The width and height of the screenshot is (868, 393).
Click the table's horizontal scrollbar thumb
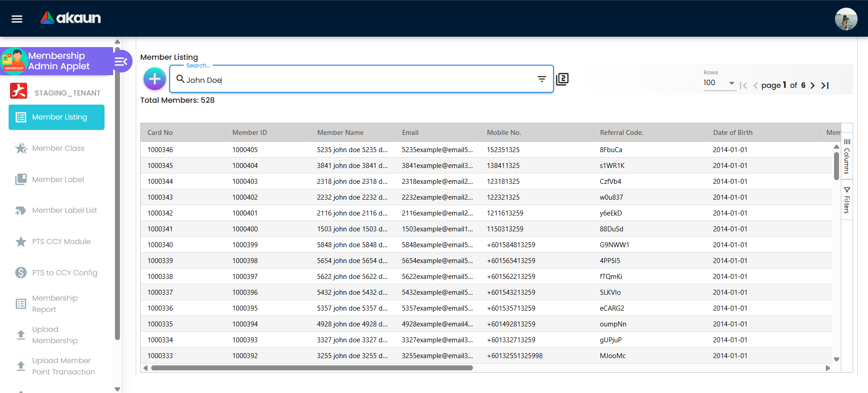[x=312, y=368]
